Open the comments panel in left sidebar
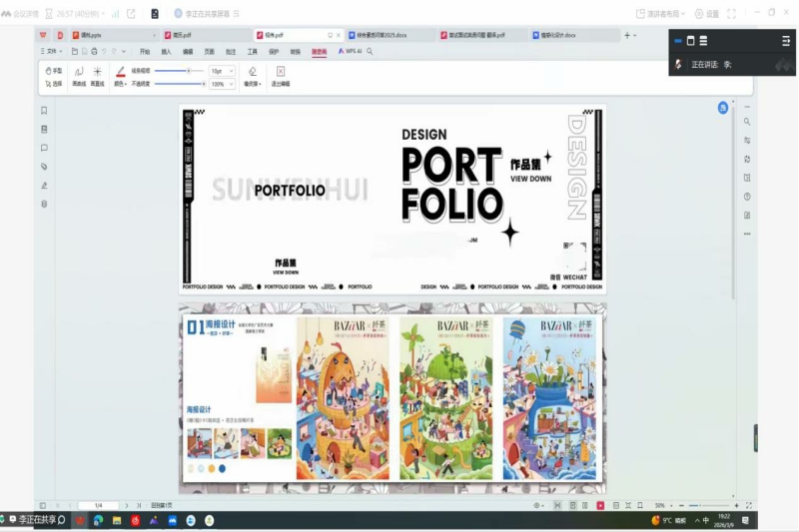The width and height of the screenshot is (799, 532). [x=44, y=148]
